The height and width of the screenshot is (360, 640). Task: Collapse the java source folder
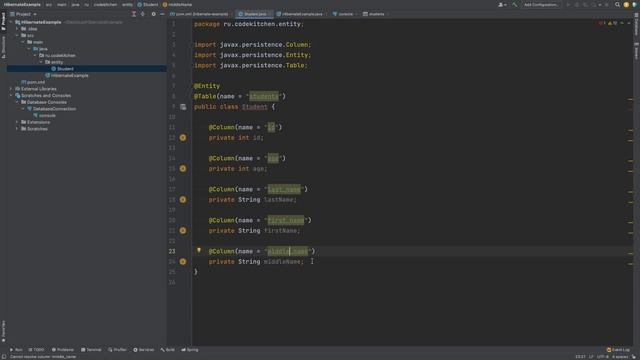(29, 49)
